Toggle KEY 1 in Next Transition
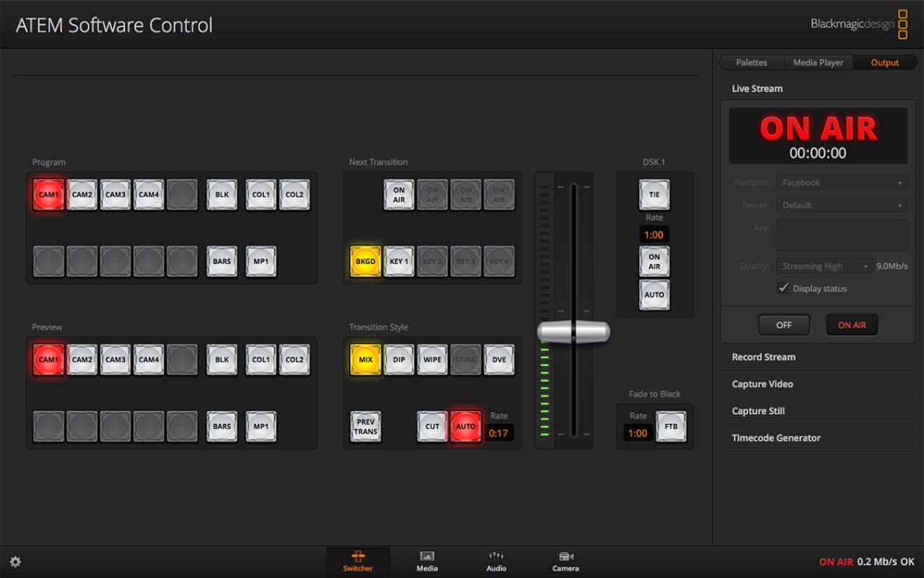 399,262
